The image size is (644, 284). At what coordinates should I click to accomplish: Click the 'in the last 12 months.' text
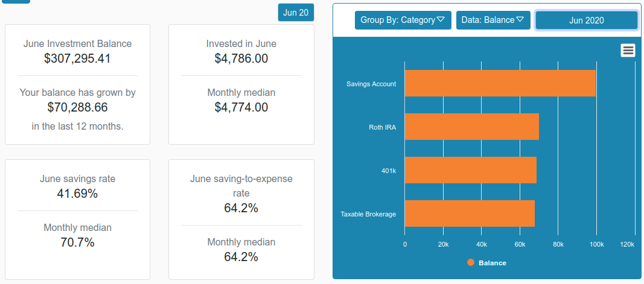(x=78, y=127)
